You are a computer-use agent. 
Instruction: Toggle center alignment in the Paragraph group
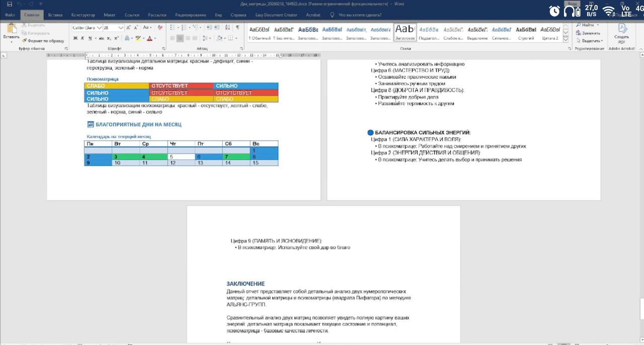[x=180, y=38]
